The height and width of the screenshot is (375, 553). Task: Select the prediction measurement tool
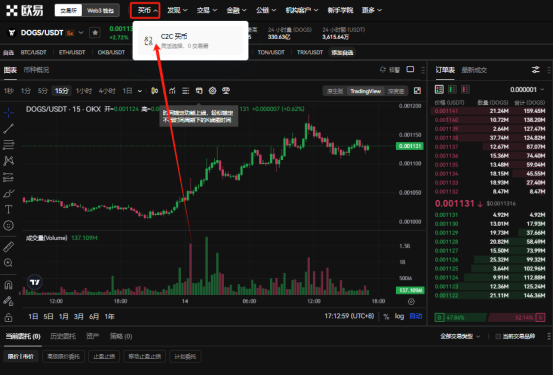tap(8, 177)
